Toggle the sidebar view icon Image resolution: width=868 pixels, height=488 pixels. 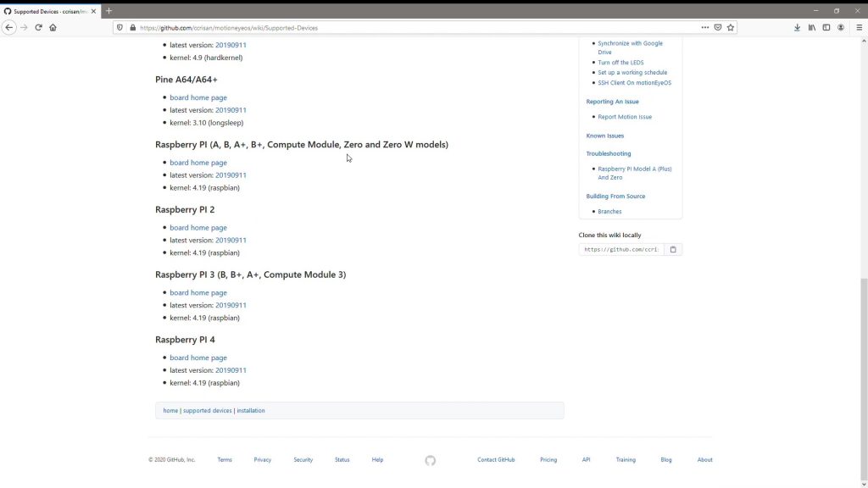[x=826, y=27]
